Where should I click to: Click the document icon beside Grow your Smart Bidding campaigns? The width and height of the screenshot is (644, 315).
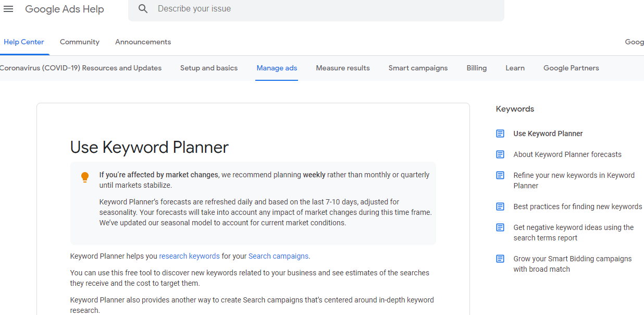click(x=500, y=259)
